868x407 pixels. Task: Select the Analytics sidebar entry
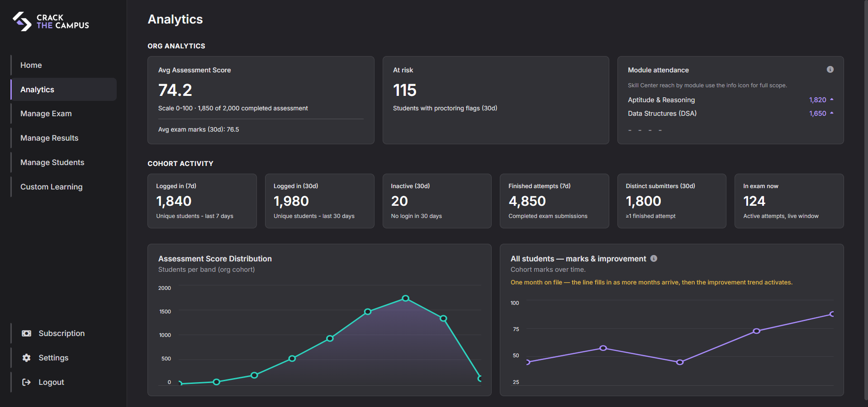point(37,89)
